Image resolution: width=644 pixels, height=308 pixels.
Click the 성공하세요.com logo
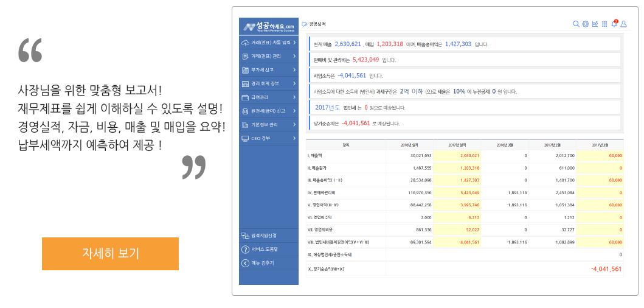269,27
